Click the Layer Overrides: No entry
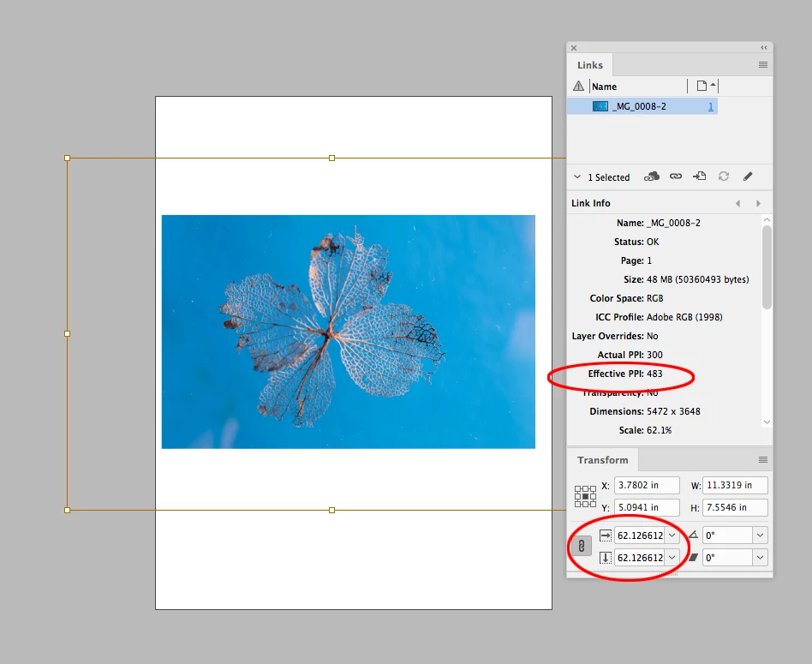This screenshot has height=664, width=812. (x=615, y=336)
